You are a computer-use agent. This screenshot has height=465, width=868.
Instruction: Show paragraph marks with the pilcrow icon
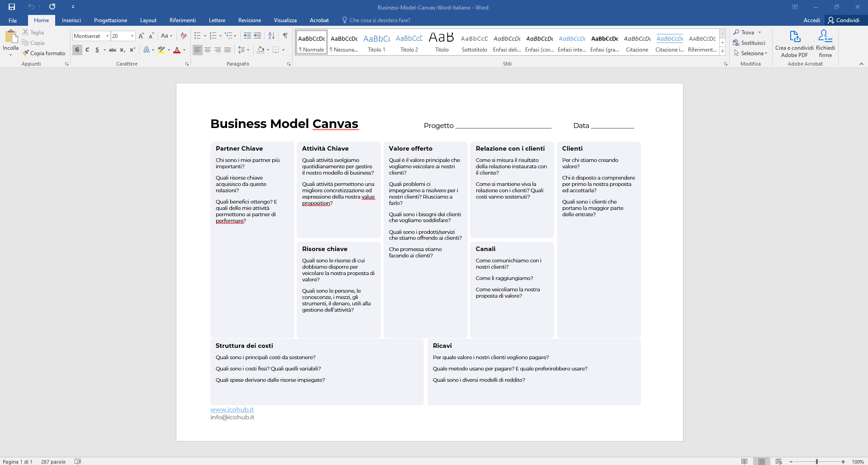[x=285, y=36]
